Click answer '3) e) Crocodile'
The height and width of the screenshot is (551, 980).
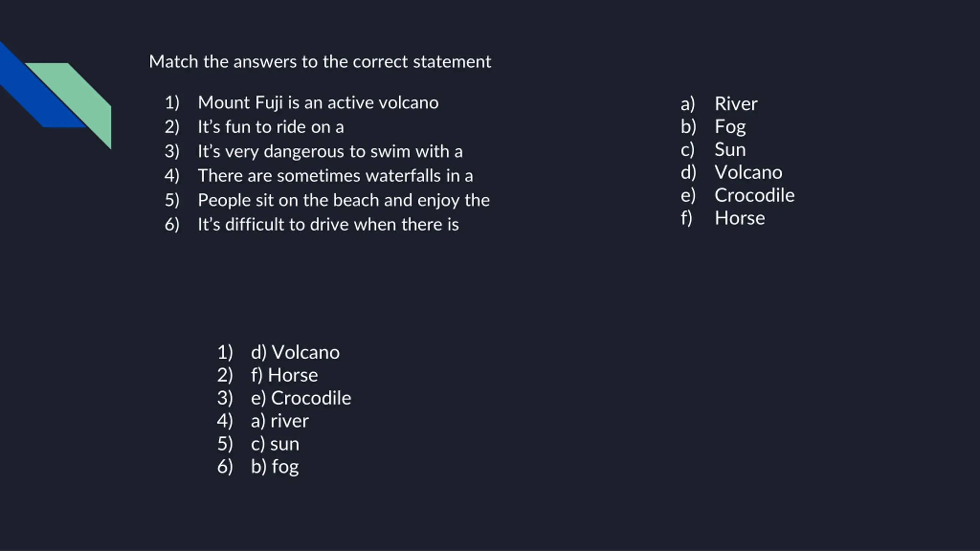301,398
